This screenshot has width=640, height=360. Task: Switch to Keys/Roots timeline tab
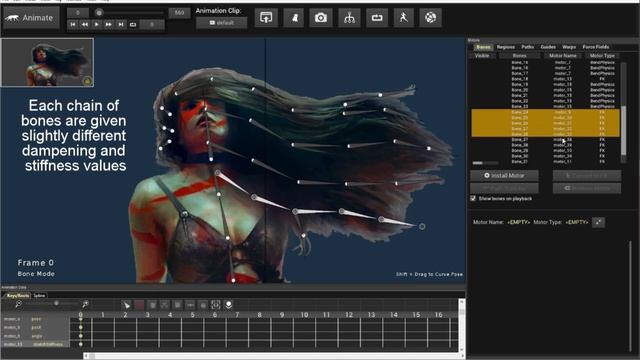point(18,296)
